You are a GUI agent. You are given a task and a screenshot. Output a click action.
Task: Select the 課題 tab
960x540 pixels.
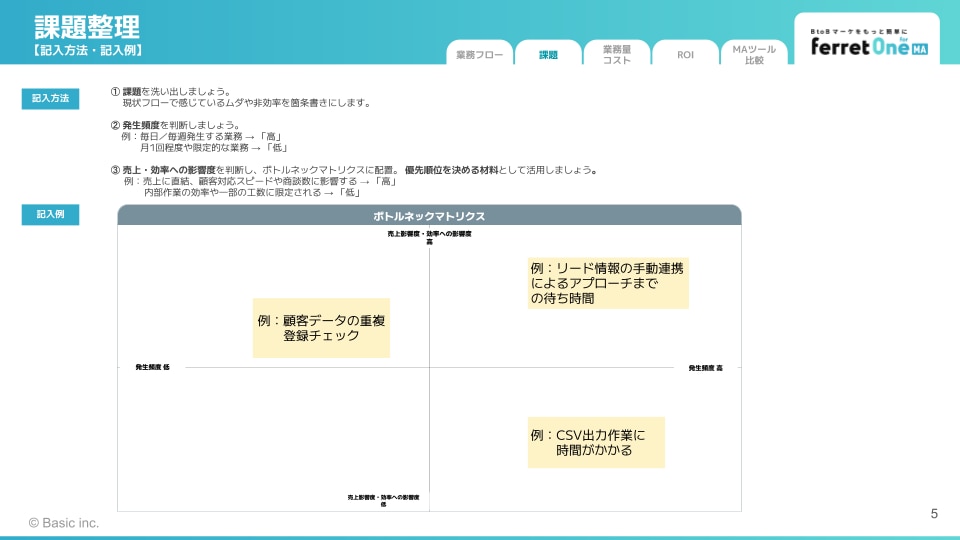click(x=548, y=55)
